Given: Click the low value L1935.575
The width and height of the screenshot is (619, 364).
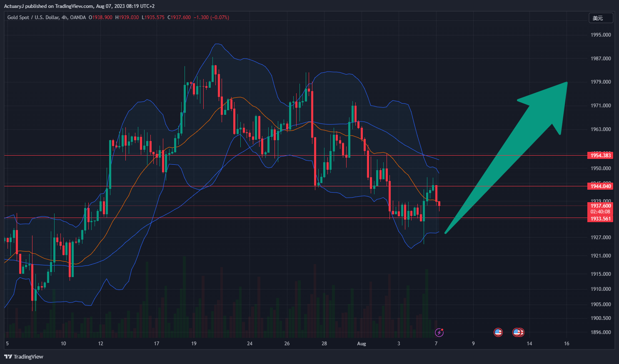Looking at the screenshot, I should pos(153,17).
